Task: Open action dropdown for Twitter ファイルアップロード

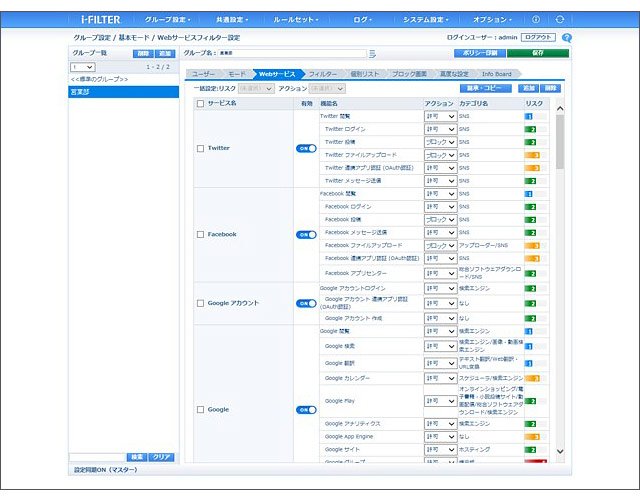Action: pyautogui.click(x=440, y=156)
